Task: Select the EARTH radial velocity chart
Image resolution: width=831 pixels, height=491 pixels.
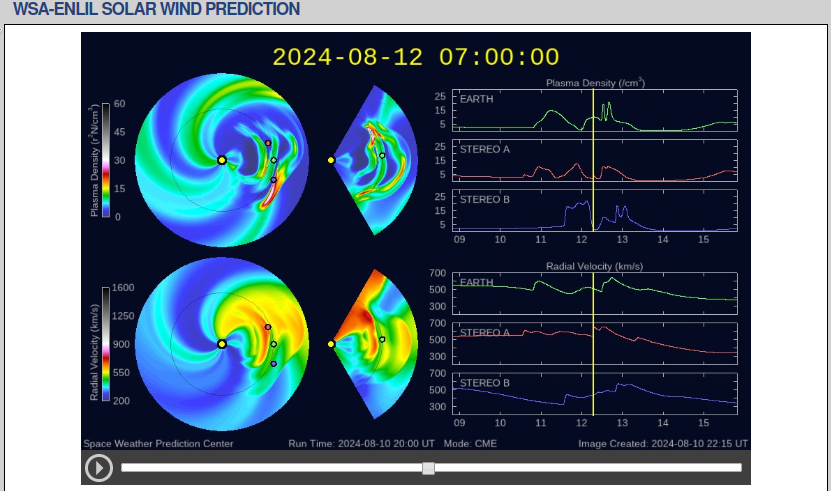Action: 595,294
